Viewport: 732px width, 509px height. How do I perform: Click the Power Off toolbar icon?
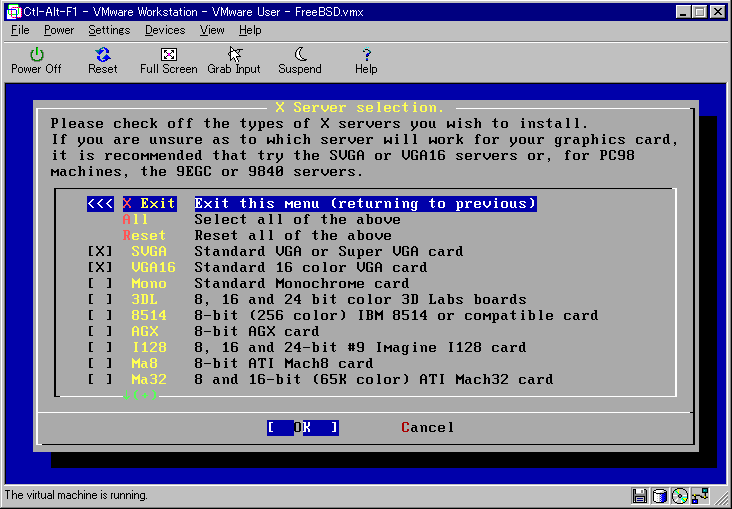[36, 55]
